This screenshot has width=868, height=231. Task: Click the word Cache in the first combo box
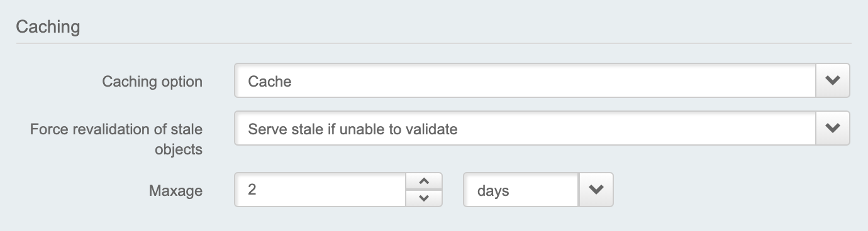[270, 81]
